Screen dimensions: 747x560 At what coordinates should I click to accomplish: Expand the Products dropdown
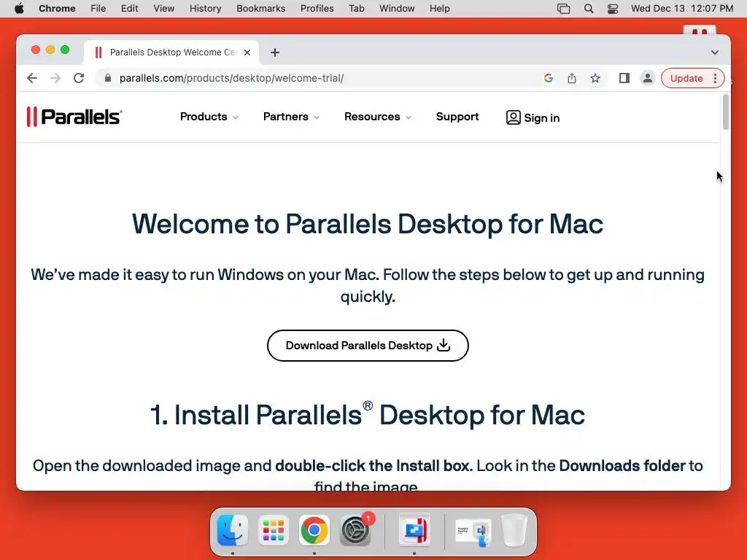[x=209, y=117]
